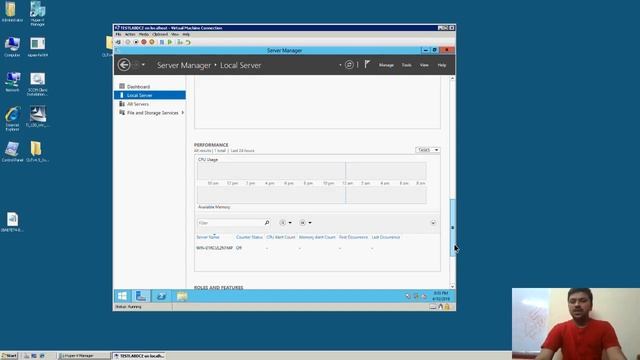Click the Filter text box in Performance
Screen dimensions: 640x360
231,222
